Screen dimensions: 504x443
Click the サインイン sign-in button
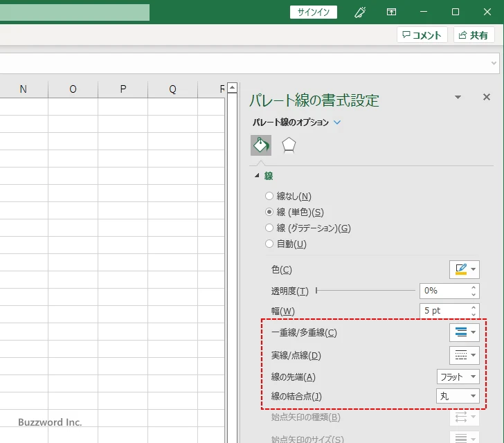[314, 12]
